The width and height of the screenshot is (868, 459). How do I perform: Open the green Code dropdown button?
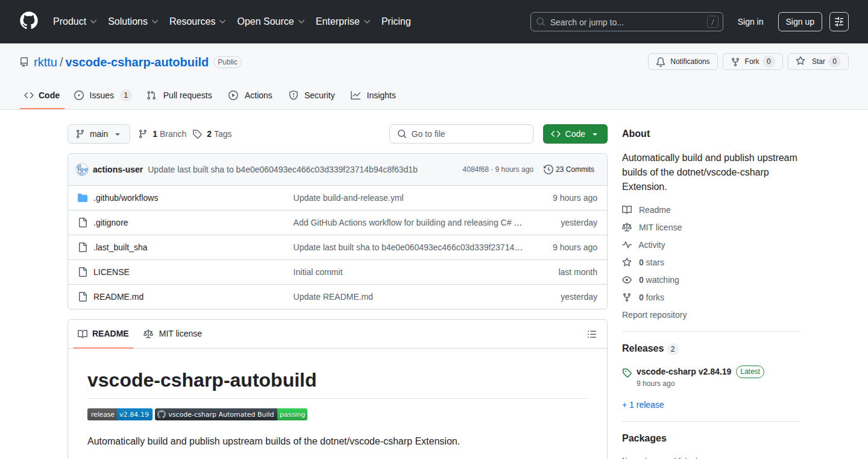(x=575, y=134)
